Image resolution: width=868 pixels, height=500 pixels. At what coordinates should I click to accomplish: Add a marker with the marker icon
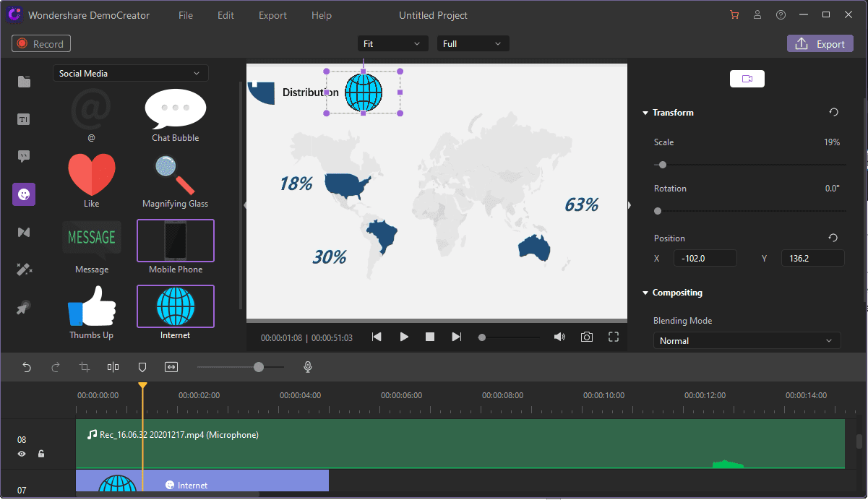142,368
